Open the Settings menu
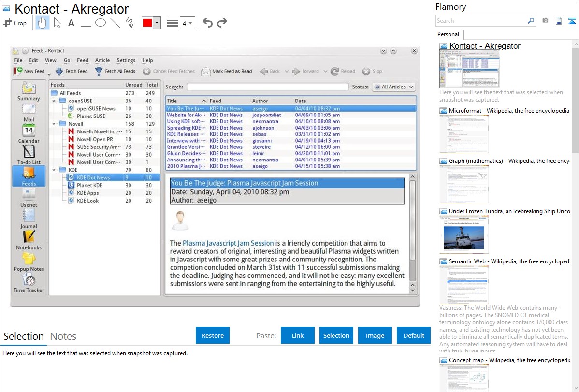 (x=126, y=60)
